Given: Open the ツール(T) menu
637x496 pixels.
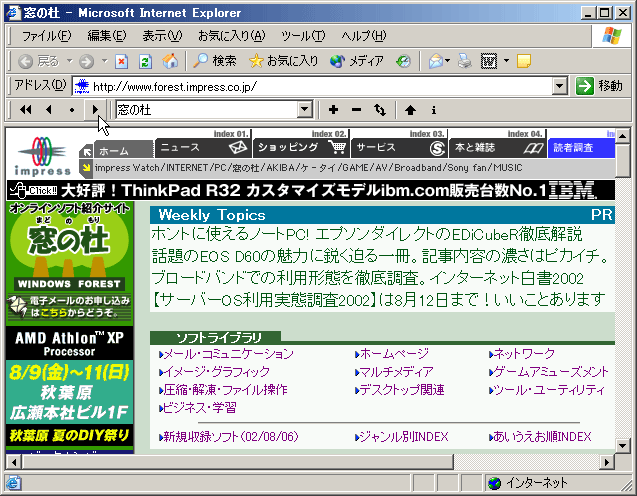Looking at the screenshot, I should point(303,36).
